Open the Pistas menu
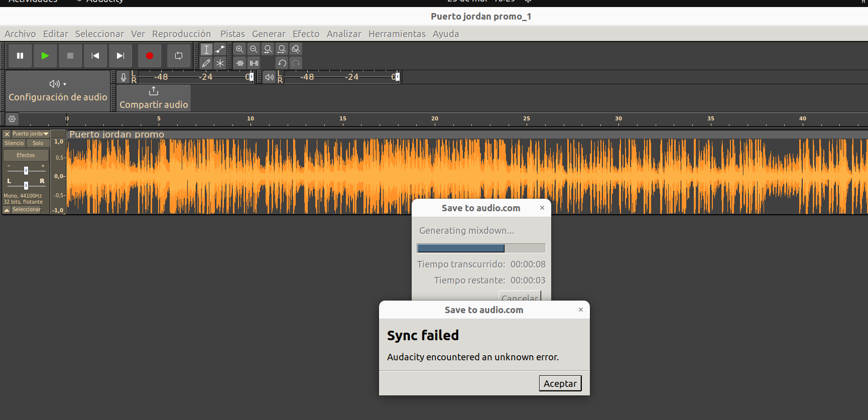 (x=233, y=34)
